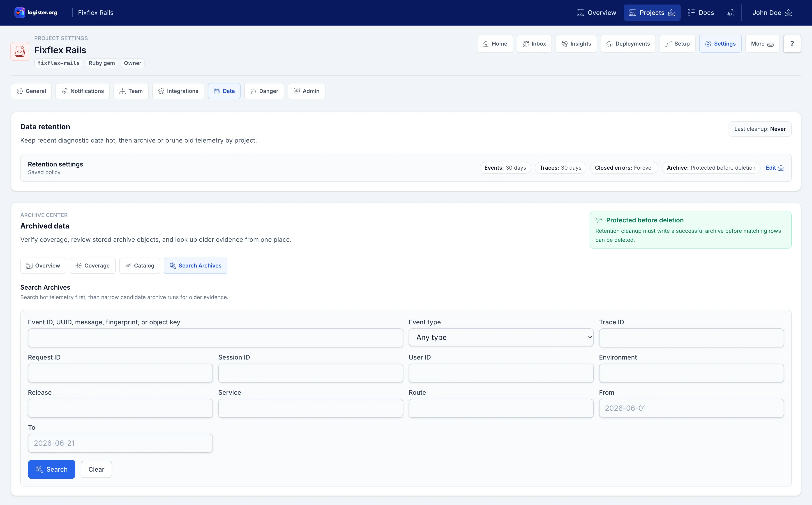
Task: Expand the Edit retention settings control
Action: (775, 168)
